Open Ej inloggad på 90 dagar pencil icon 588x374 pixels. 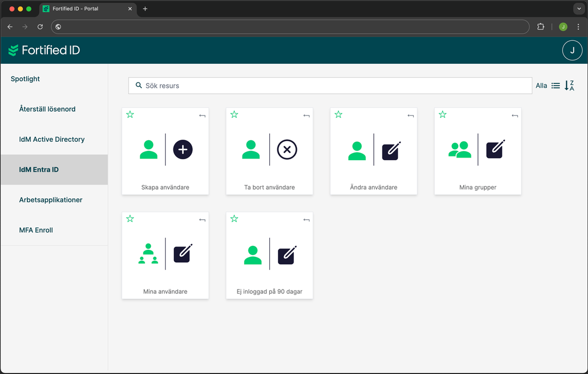point(287,255)
